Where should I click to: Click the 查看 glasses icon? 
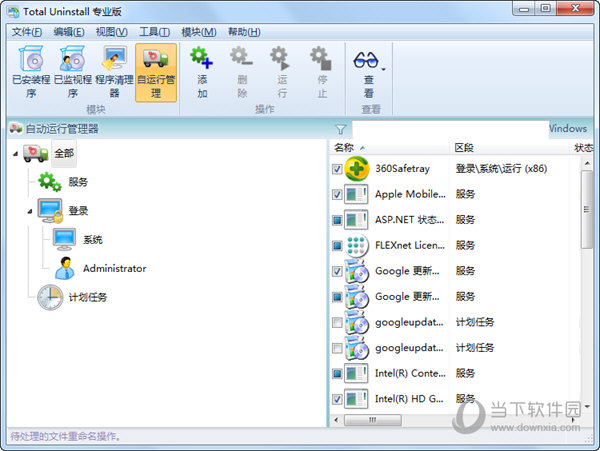coord(366,59)
